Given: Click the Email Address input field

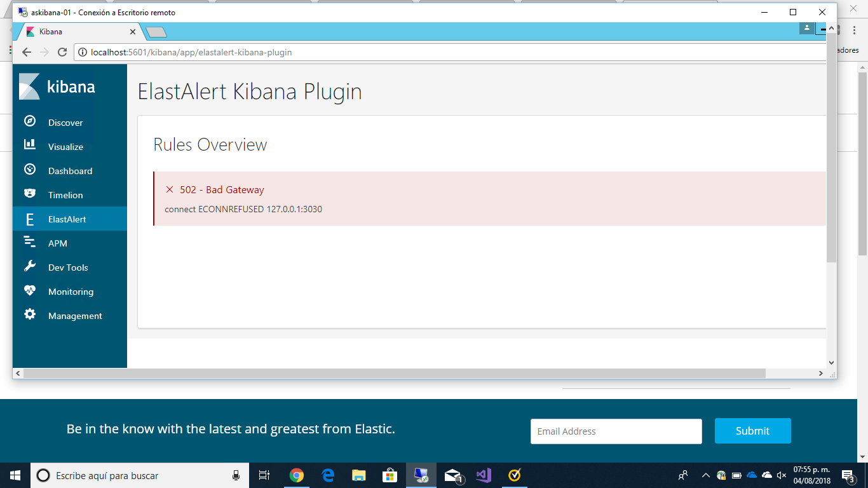Looking at the screenshot, I should [x=616, y=431].
